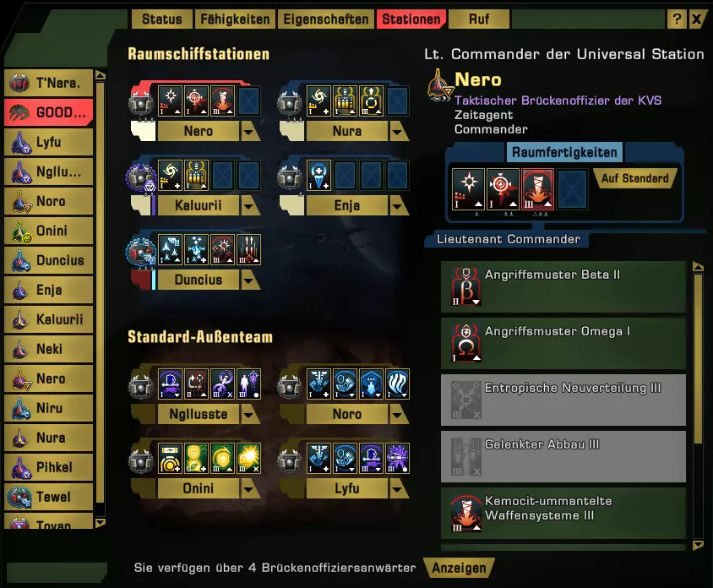Open the Eigenschaften tab
This screenshot has width=713, height=588.
(325, 19)
